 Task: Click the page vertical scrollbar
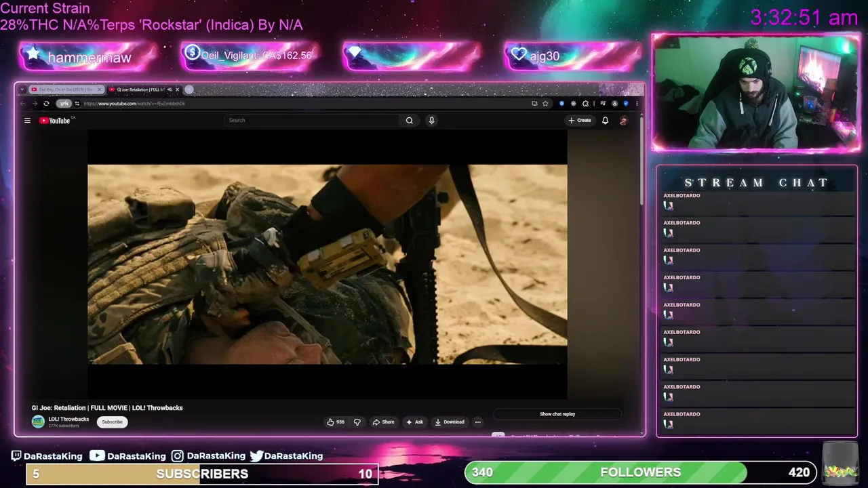click(642, 163)
